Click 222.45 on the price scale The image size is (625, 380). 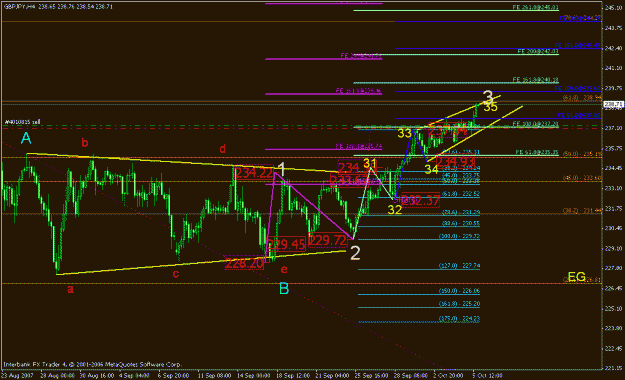click(614, 348)
